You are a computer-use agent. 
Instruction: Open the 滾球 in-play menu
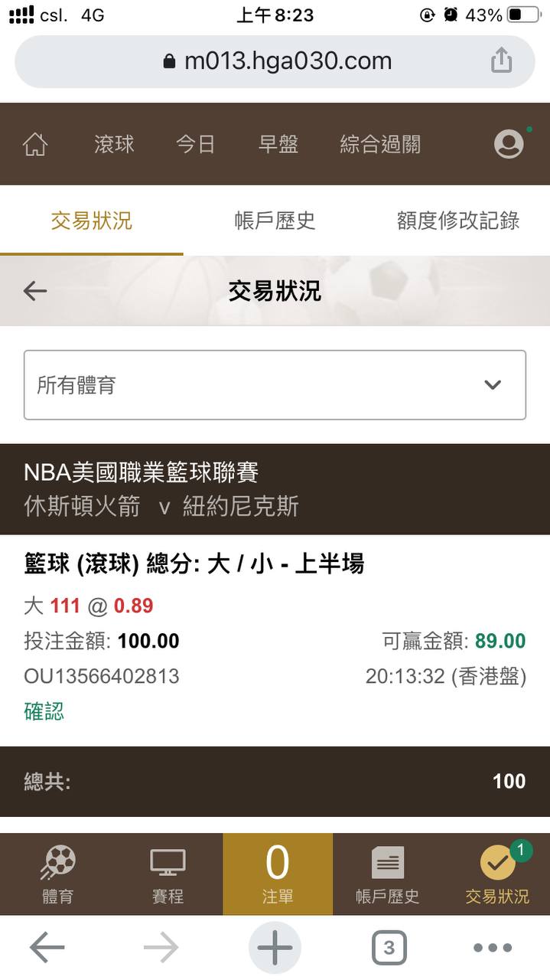(115, 144)
